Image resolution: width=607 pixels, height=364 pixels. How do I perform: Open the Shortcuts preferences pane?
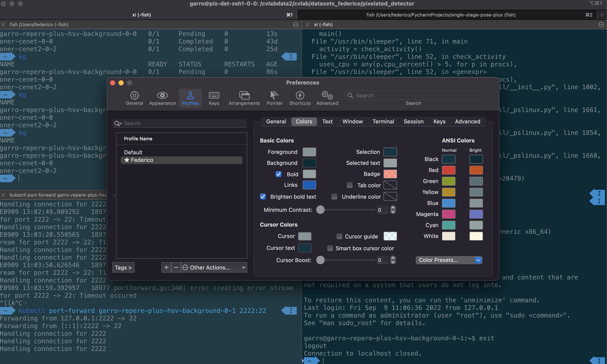coord(299,98)
